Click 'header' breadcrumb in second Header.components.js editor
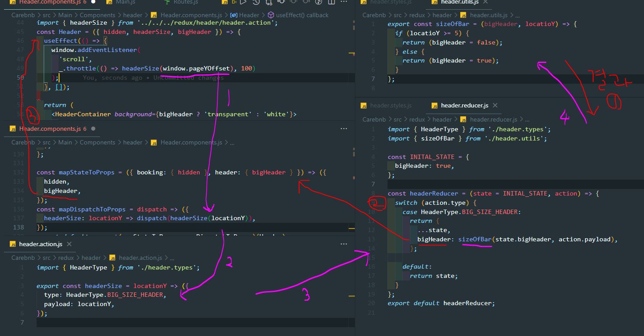Viewport: 644px width, 336px height. pyautogui.click(x=133, y=142)
